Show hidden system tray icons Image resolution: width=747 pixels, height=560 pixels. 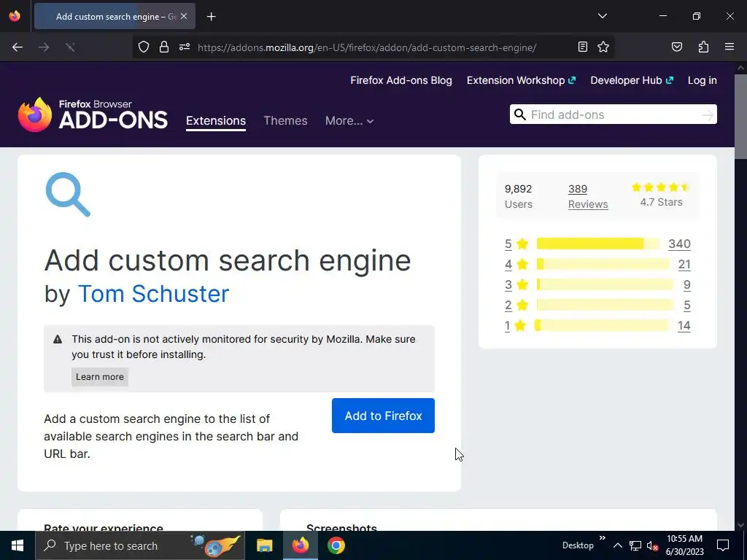pos(617,545)
